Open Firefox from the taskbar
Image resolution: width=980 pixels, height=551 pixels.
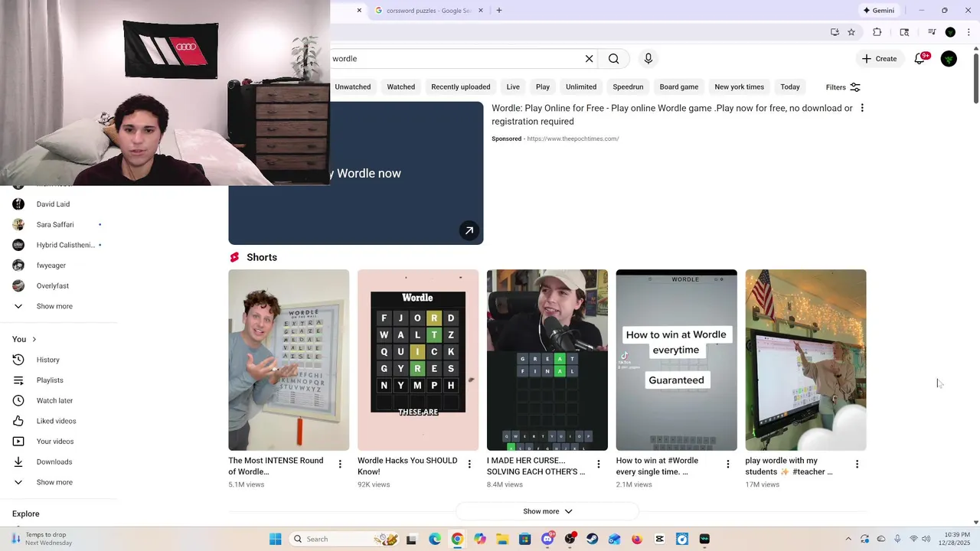(637, 539)
